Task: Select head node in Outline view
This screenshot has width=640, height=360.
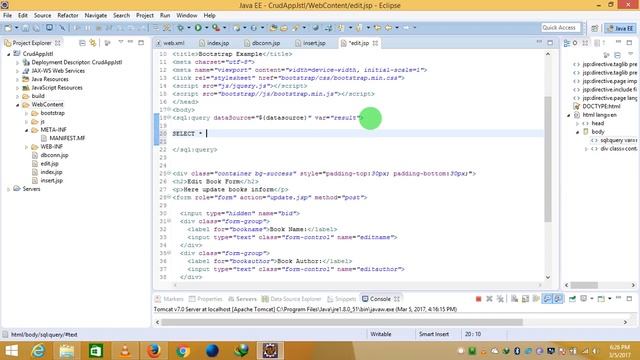Action: 598,123
